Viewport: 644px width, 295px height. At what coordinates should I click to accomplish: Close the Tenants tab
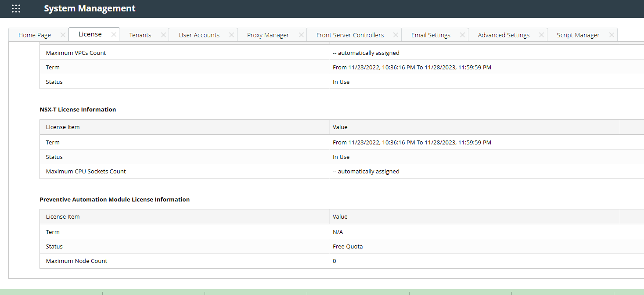point(163,34)
